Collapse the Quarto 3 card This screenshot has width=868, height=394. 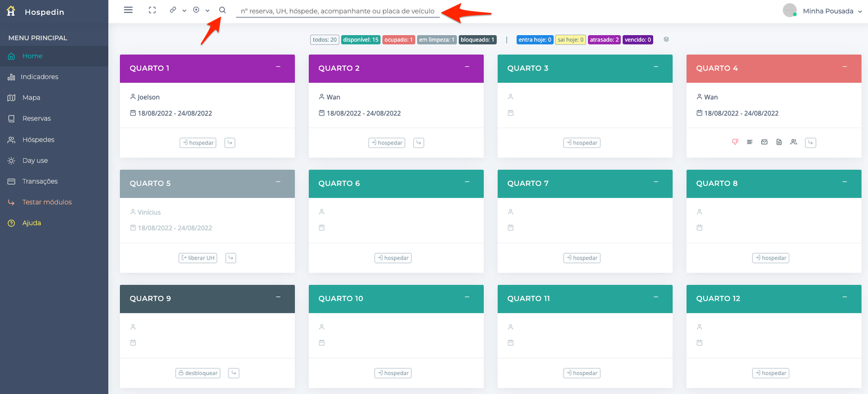coord(656,67)
